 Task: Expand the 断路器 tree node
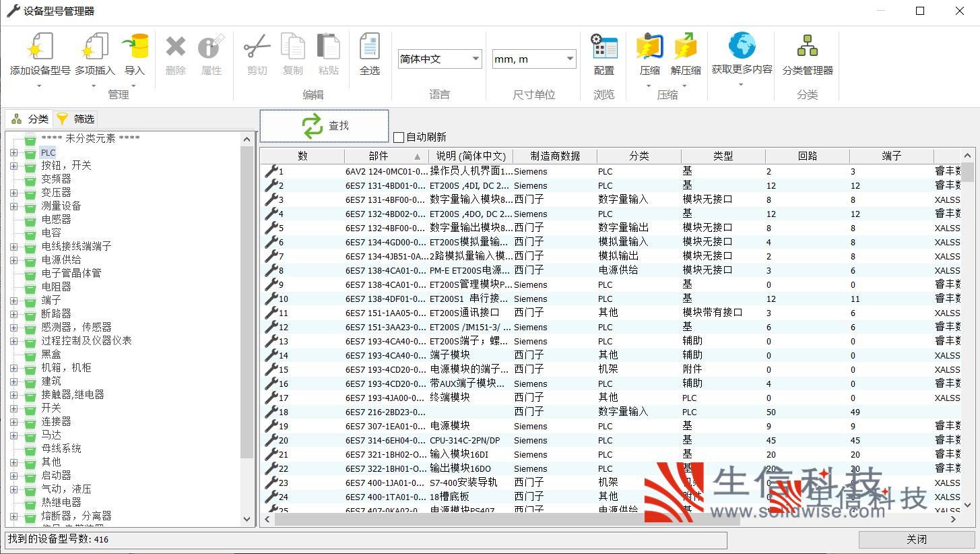[13, 314]
